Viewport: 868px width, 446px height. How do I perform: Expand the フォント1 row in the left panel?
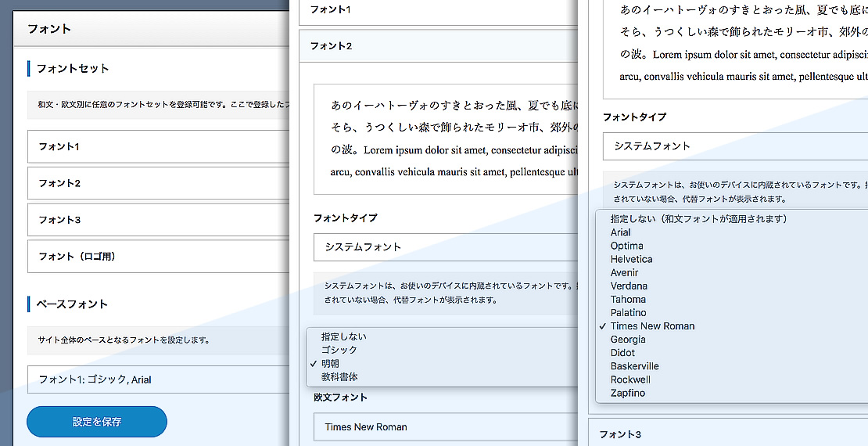pos(156,146)
